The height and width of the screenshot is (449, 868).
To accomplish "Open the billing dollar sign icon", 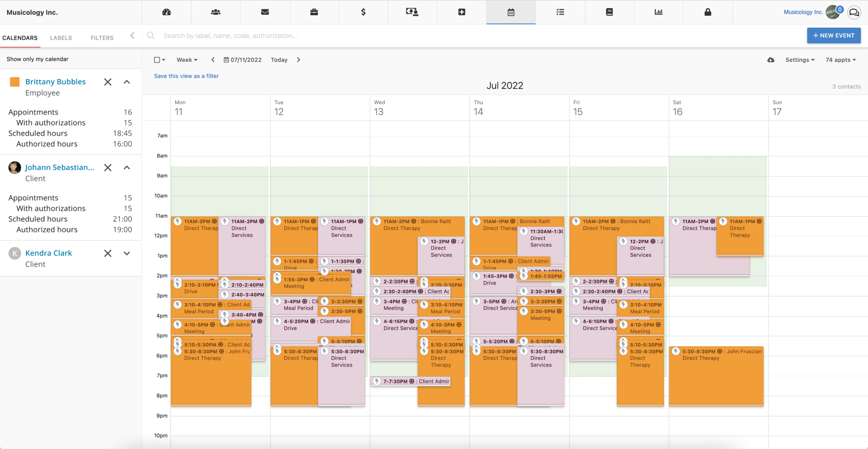I will 363,12.
